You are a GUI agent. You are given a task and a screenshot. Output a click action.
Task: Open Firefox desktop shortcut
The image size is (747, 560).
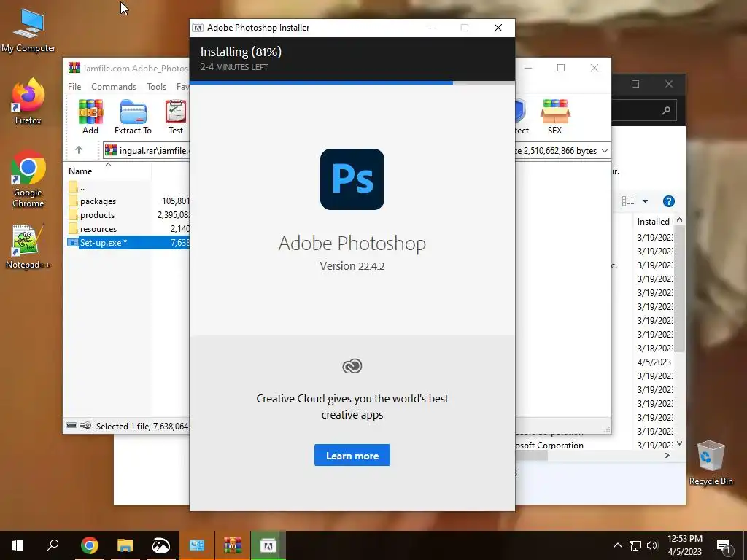tap(28, 101)
